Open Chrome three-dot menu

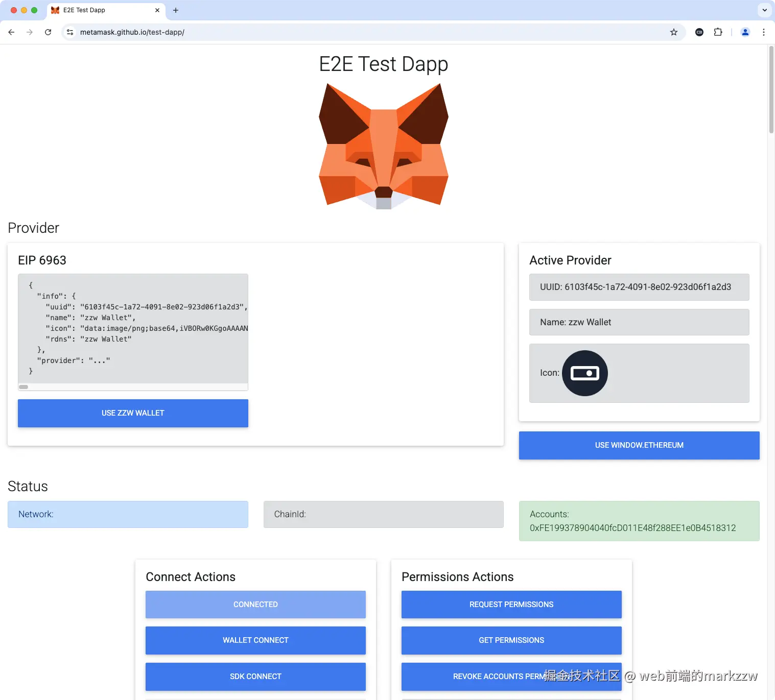[x=764, y=32]
